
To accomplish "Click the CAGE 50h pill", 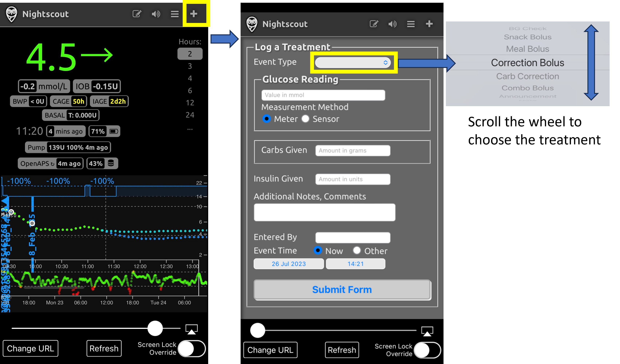I will (68, 101).
